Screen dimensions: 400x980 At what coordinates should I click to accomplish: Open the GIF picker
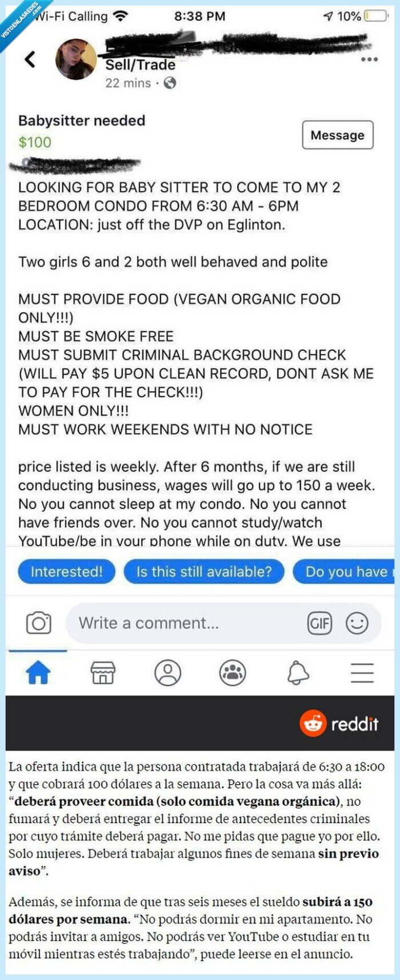tap(319, 623)
